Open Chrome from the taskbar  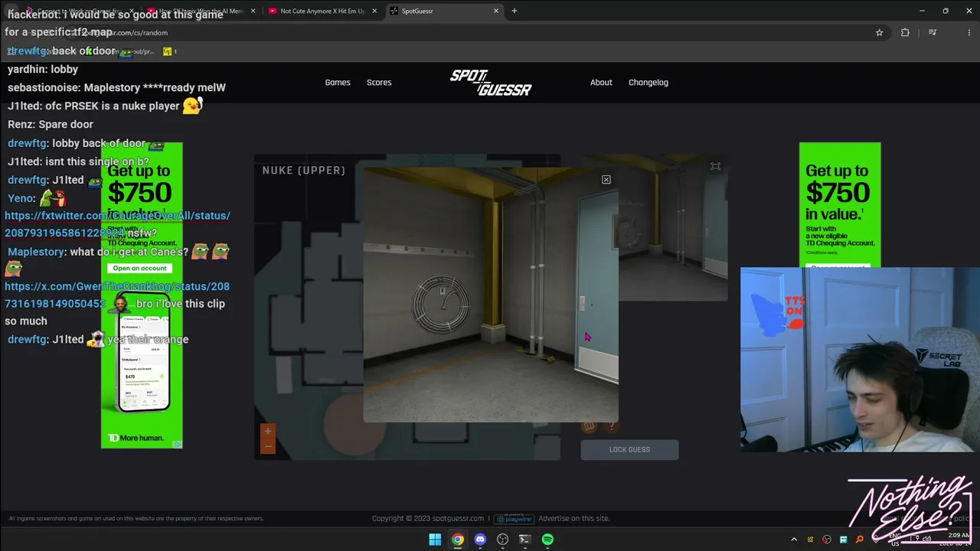point(457,540)
